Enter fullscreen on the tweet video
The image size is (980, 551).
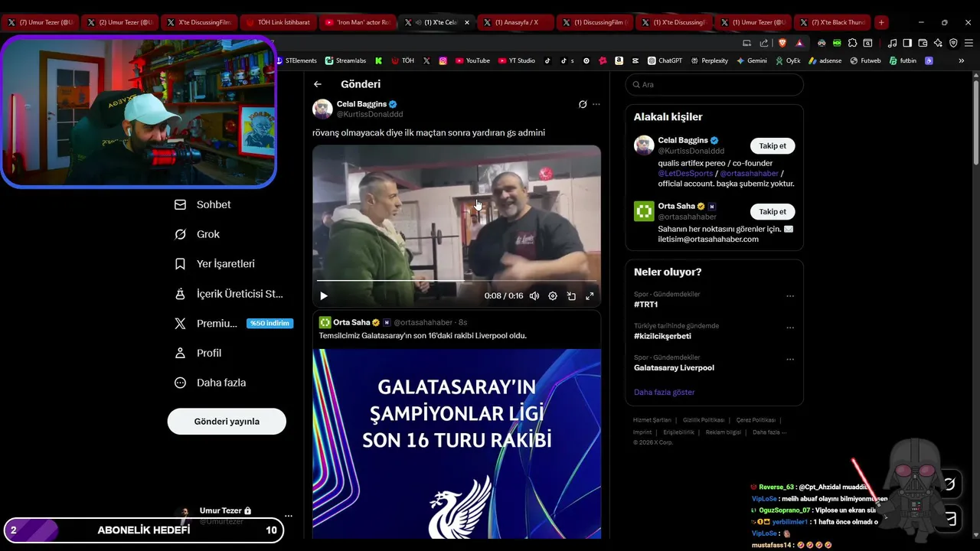590,296
